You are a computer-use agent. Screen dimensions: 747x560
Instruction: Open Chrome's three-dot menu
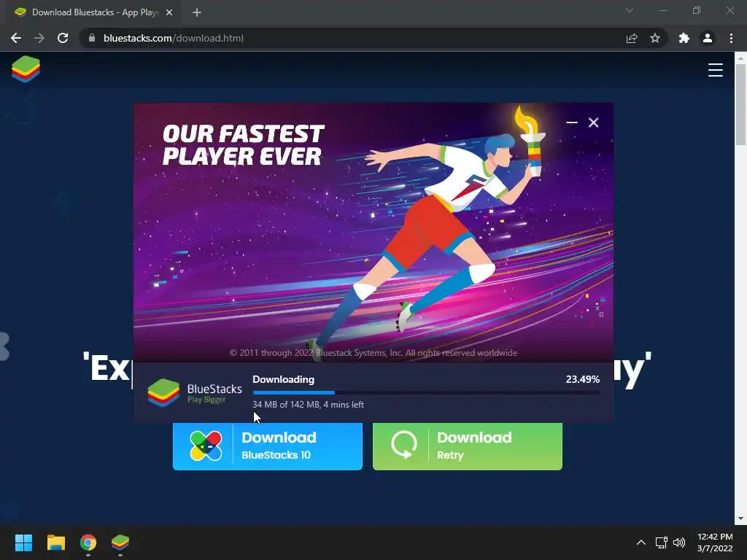coord(731,38)
